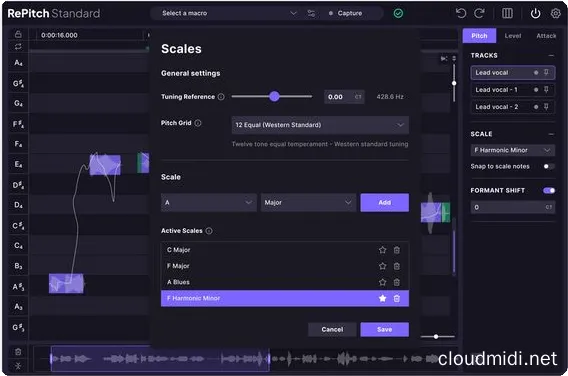The width and height of the screenshot is (568, 376).
Task: Toggle the Lead vocal - 1 track dot
Action: 536,89
